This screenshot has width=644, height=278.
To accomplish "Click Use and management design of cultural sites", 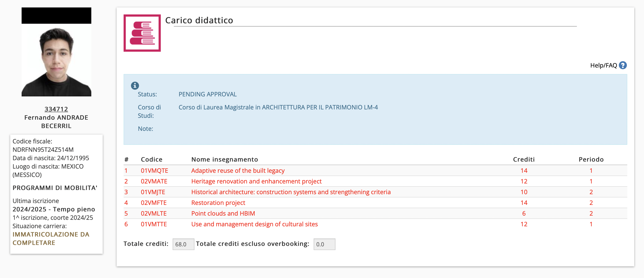I will pos(254,224).
